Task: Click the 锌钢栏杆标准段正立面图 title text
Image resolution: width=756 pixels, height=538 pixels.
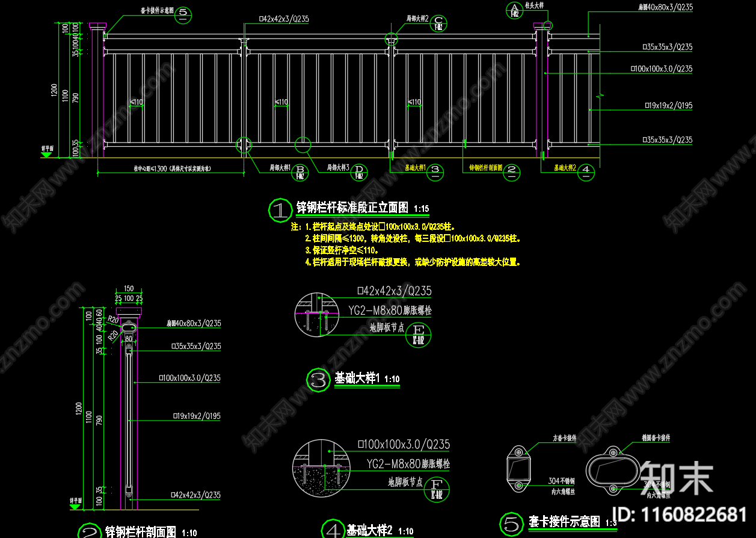Action: point(352,208)
